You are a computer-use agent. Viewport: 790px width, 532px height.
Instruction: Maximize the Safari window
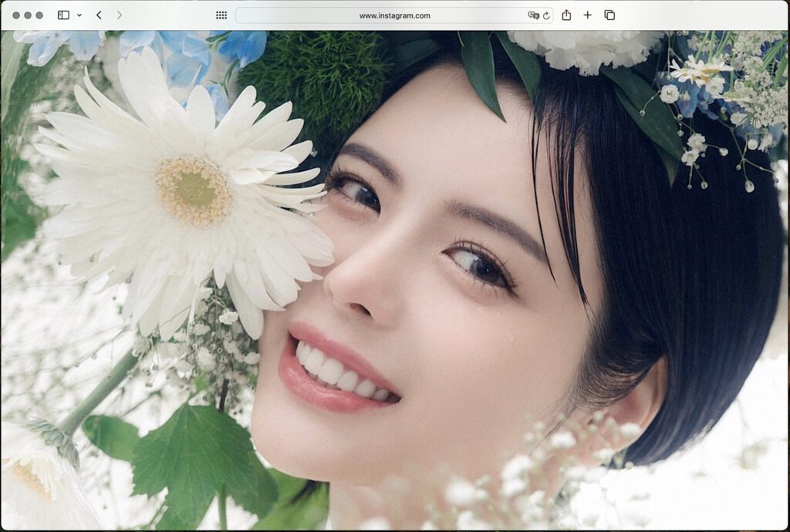39,15
